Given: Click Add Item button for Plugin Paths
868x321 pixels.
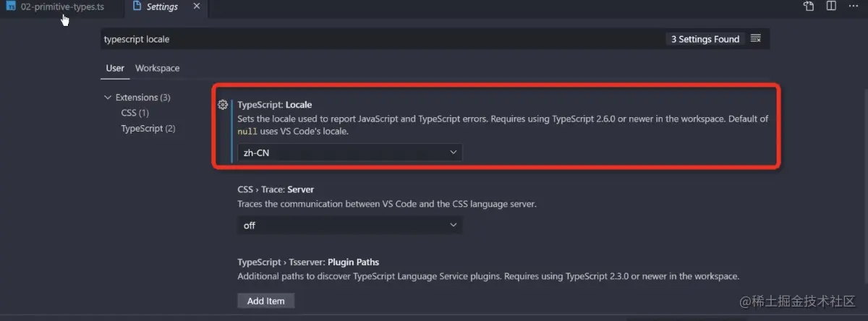Looking at the screenshot, I should 265,301.
